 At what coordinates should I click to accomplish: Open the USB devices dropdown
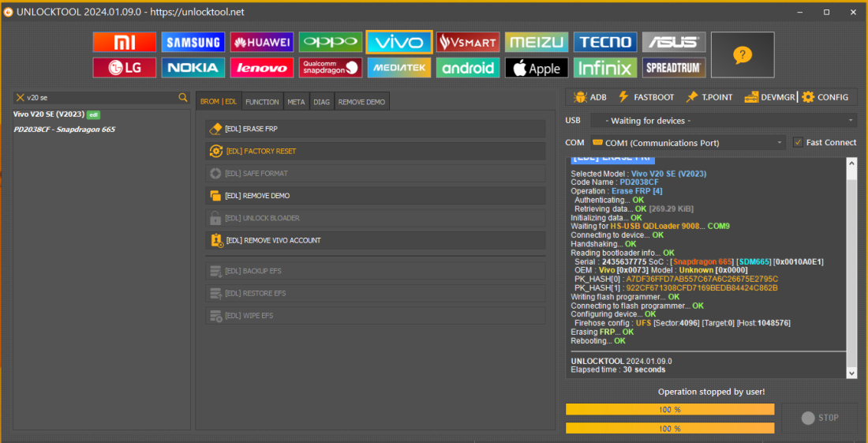point(724,121)
